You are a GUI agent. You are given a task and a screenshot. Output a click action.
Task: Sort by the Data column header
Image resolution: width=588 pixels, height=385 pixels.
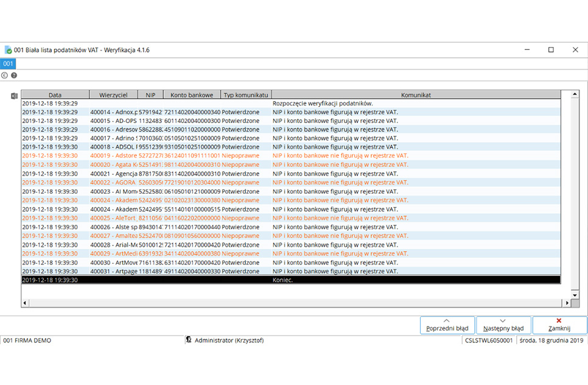point(55,95)
